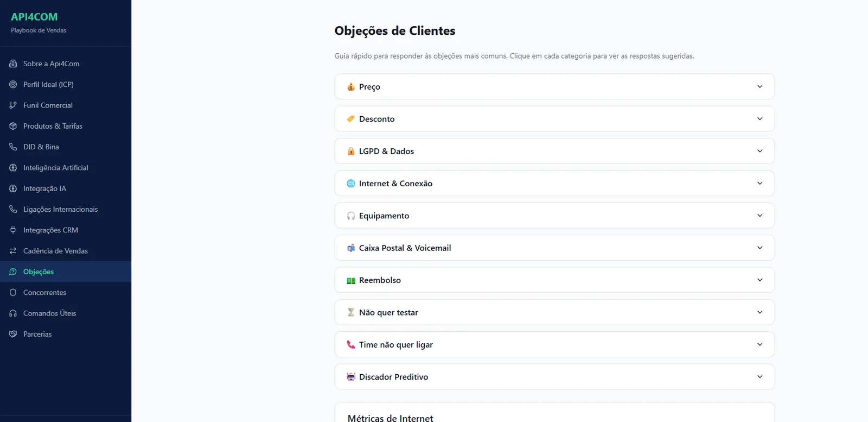Click the Objeções chat bubble icon

pyautogui.click(x=13, y=272)
